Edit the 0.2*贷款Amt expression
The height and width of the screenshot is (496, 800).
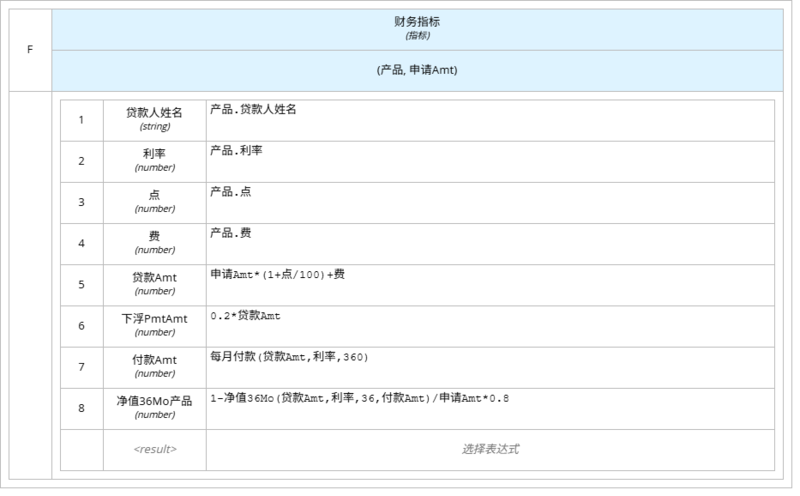pyautogui.click(x=489, y=325)
